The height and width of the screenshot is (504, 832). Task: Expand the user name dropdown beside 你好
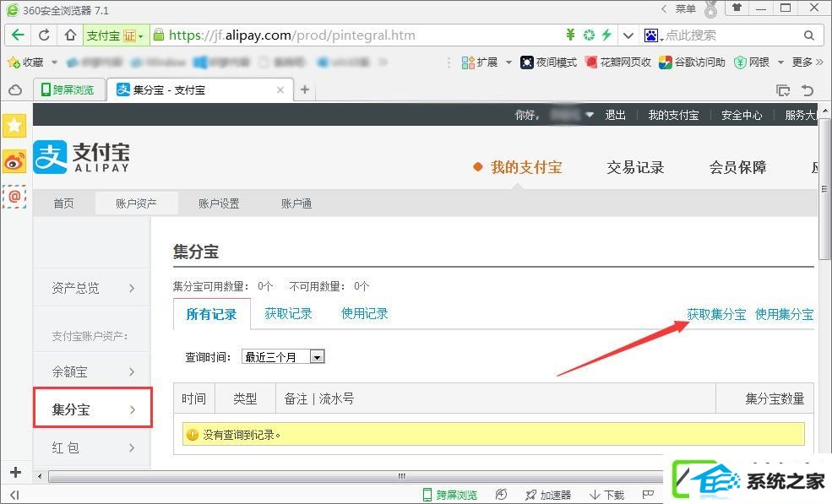(x=590, y=115)
